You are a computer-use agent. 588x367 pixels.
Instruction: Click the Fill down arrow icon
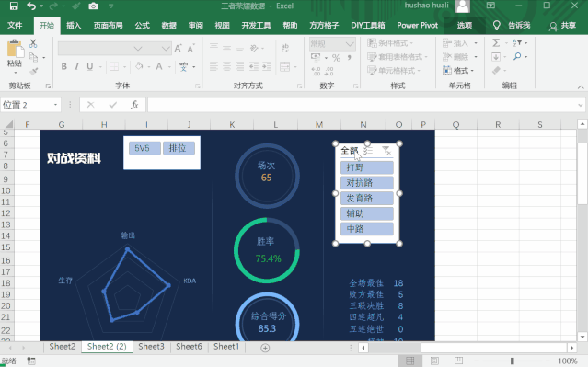click(x=496, y=57)
